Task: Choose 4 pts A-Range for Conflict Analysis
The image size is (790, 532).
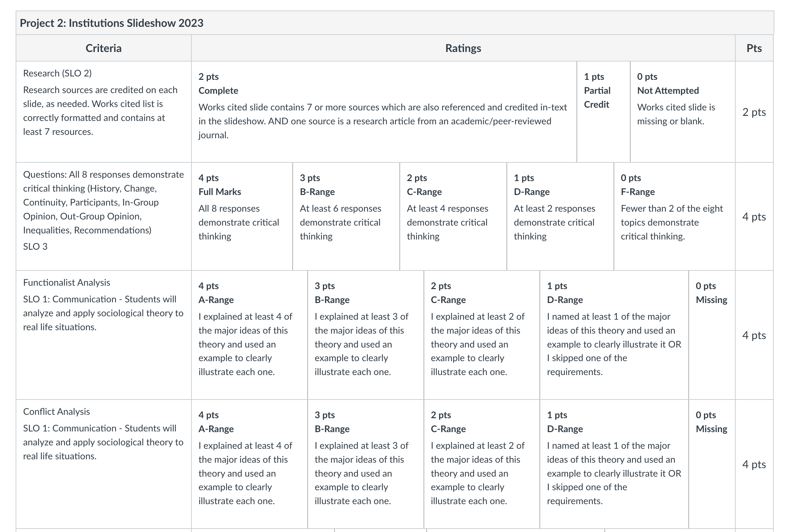Action: (250, 464)
